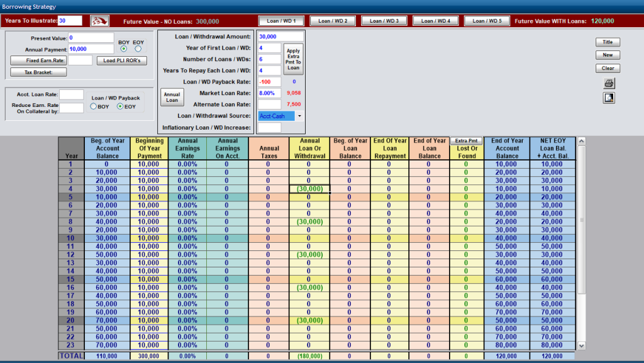Click Inflationary Loan / WD Increase field

coord(269,128)
